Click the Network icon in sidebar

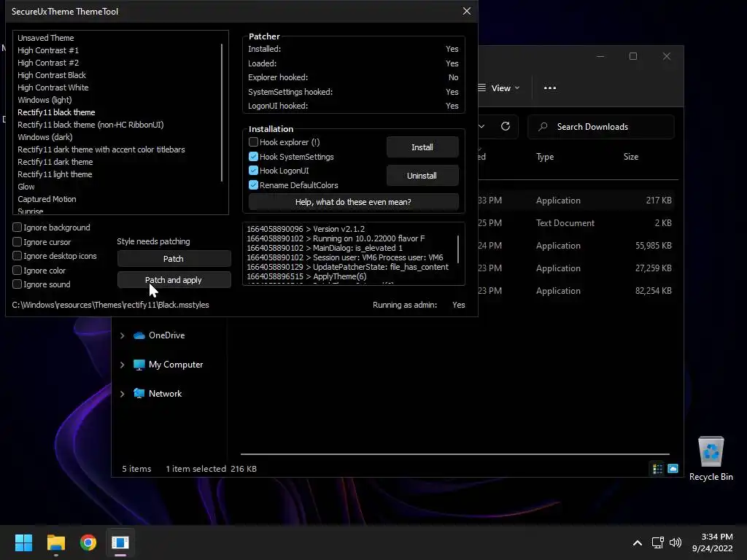(139, 393)
